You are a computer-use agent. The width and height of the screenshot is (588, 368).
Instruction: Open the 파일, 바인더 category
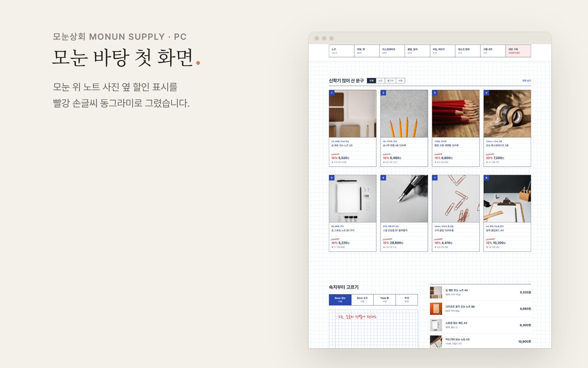442,51
